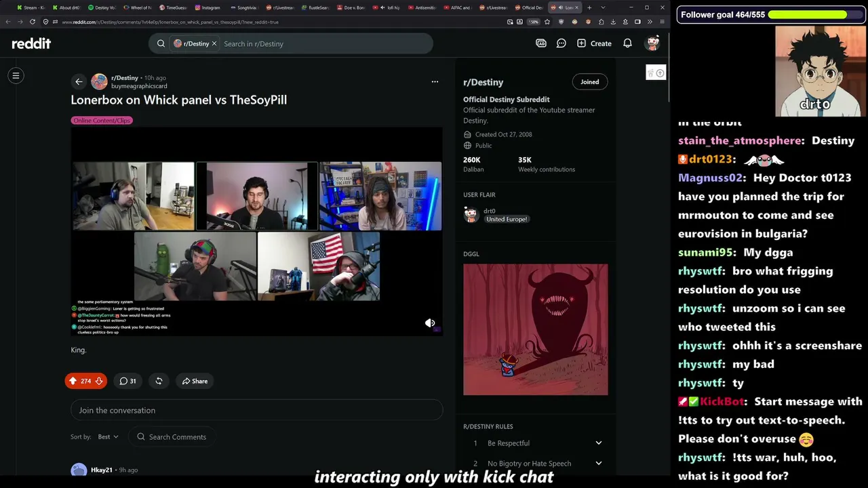Image resolution: width=868 pixels, height=488 pixels.
Task: Click KickBot's username in stream chat
Action: click(723, 401)
